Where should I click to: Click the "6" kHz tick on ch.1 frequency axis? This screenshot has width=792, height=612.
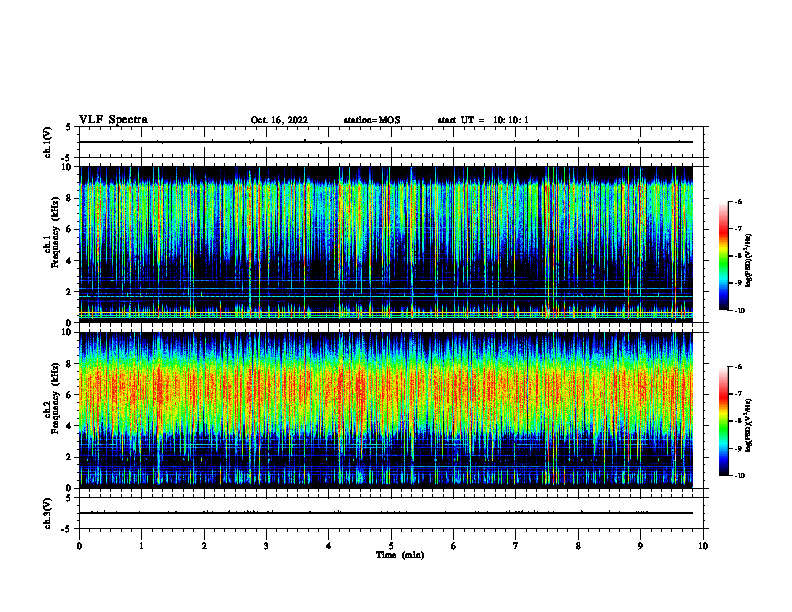[70, 229]
